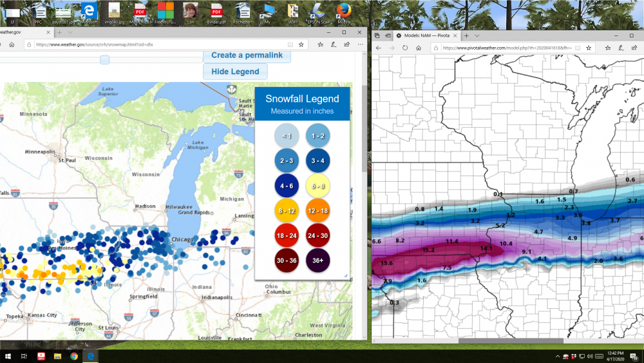Open new tab in Pivotal Weather window
The height and width of the screenshot is (363, 644).
[466, 35]
